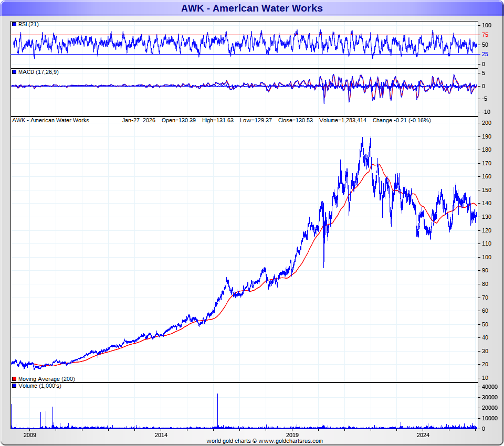Click the 2024 x-axis label
The height and width of the screenshot is (446, 504).
[x=423, y=435]
